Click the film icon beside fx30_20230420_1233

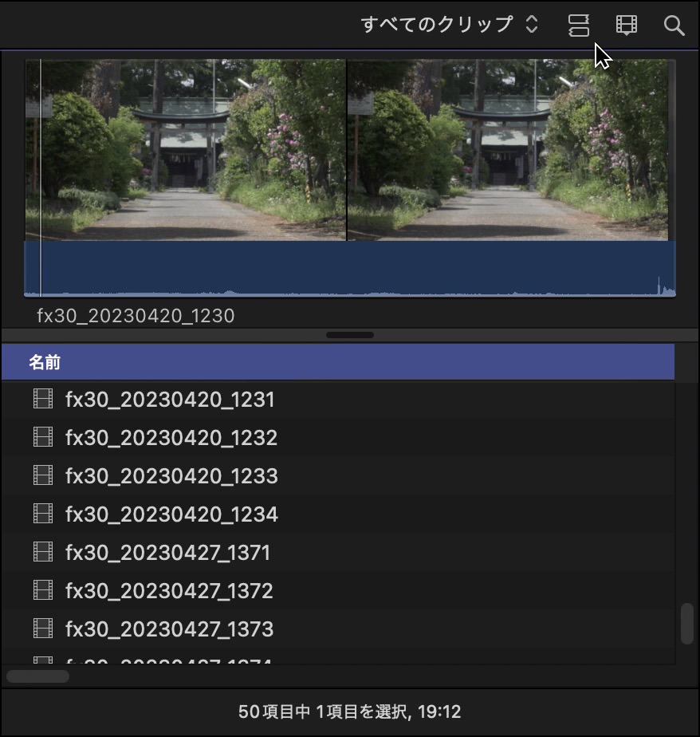pyautogui.click(x=43, y=475)
